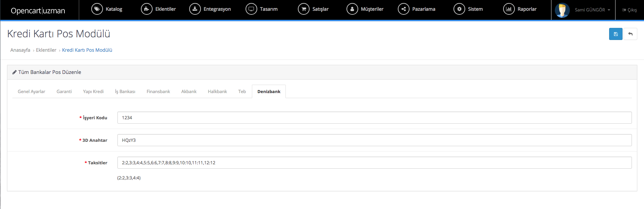Switch to the Garanti tab
This screenshot has height=209, width=644.
click(x=64, y=91)
